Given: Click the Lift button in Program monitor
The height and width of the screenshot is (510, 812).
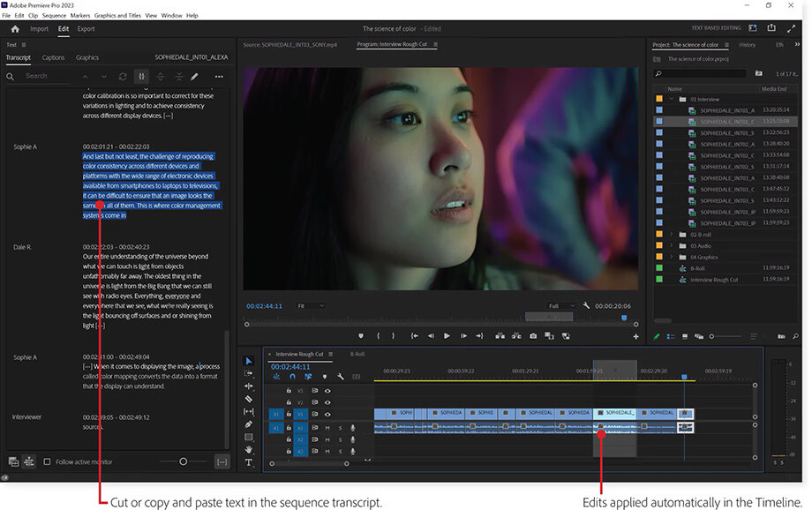Looking at the screenshot, I should [x=500, y=336].
